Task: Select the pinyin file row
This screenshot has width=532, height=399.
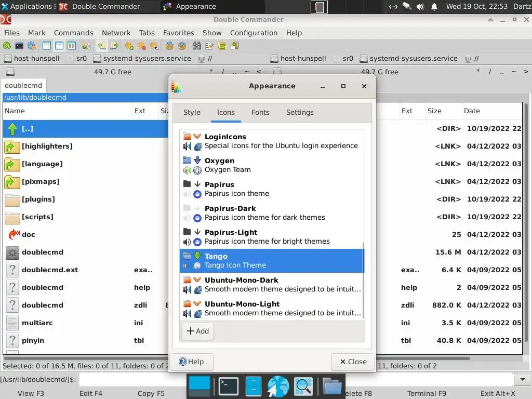Action: pos(86,340)
